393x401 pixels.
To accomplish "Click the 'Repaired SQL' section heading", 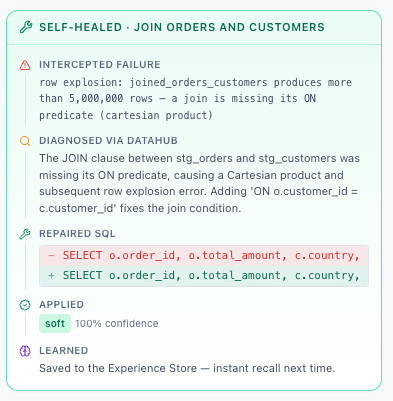I will [x=77, y=234].
